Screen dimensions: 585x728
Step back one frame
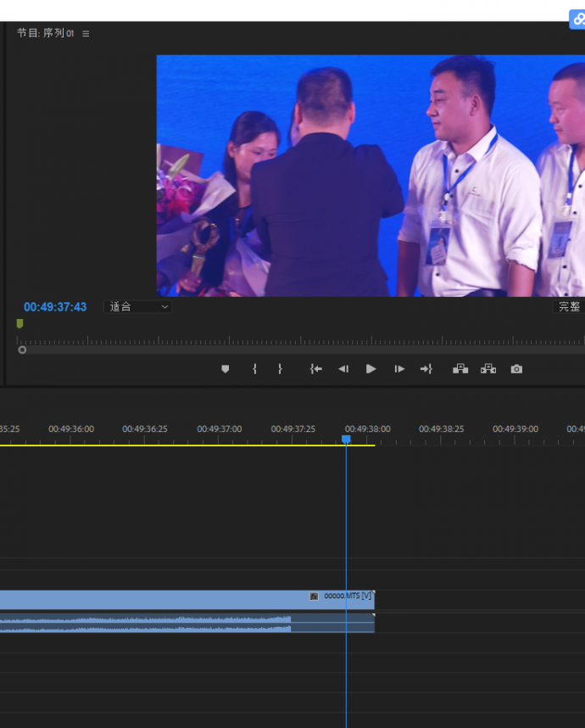(x=343, y=369)
